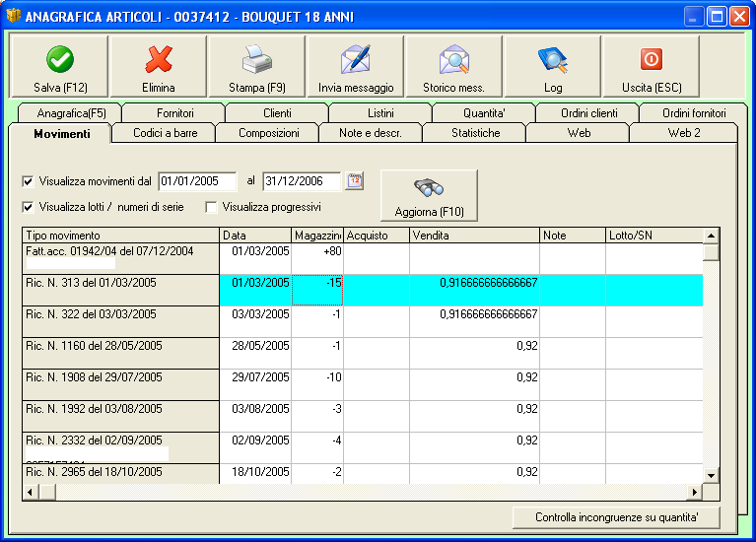This screenshot has height=542, width=756.
Task: Click the table's vertical scrollbar down arrow
Action: [x=711, y=476]
